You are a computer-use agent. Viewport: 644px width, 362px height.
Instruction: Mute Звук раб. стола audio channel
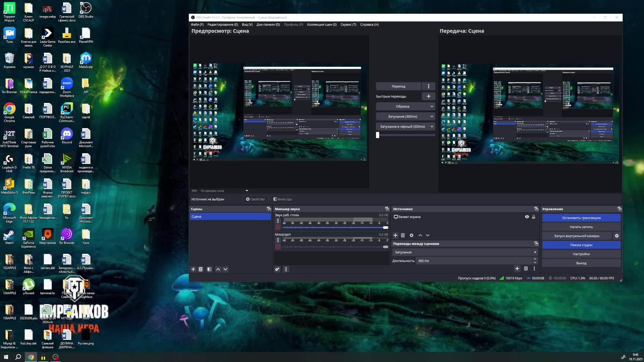[x=278, y=228]
